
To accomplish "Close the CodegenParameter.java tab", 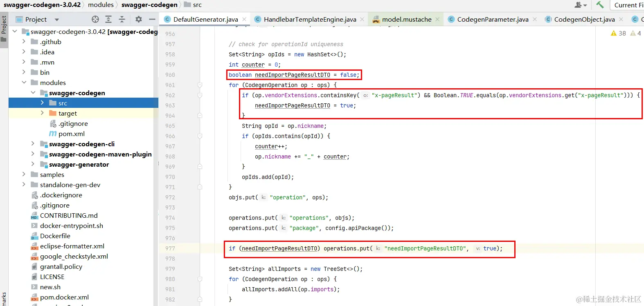I will coord(535,19).
